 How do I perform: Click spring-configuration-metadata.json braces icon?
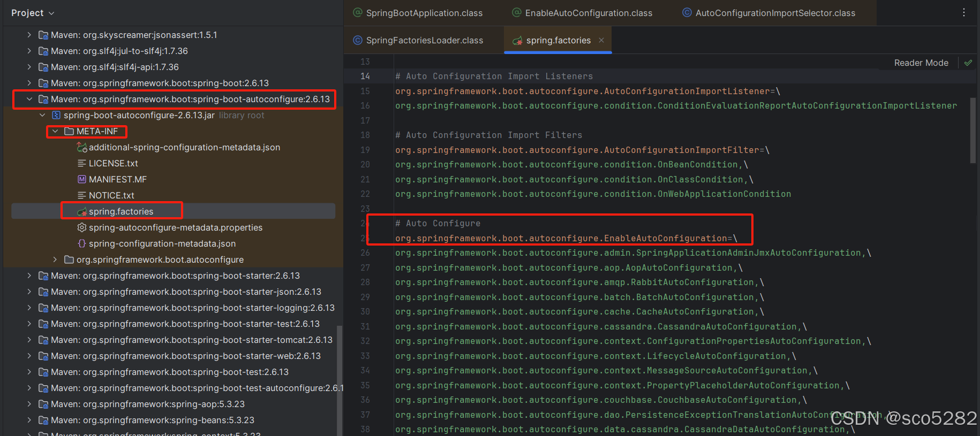82,243
